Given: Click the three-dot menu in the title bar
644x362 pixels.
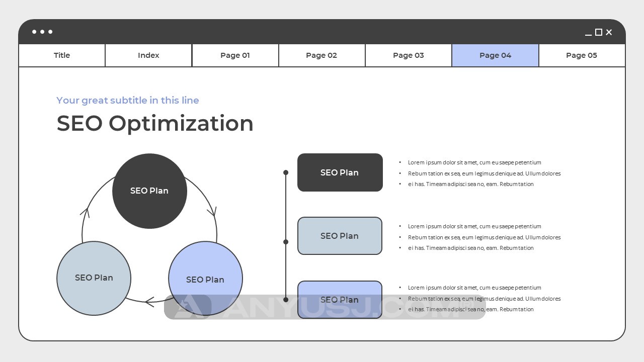Looking at the screenshot, I should point(42,32).
